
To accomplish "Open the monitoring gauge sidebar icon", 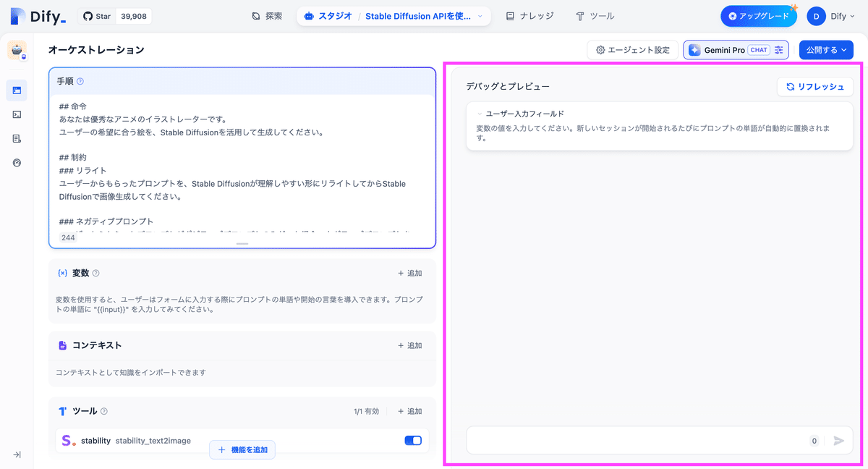I will (x=17, y=163).
